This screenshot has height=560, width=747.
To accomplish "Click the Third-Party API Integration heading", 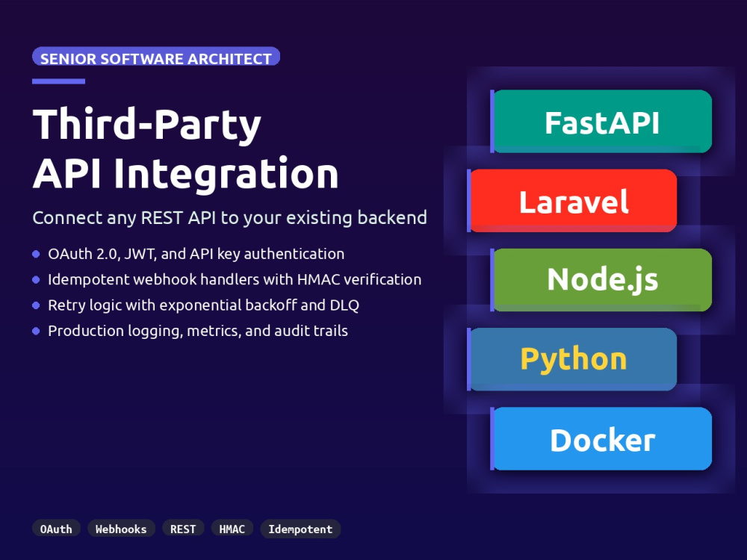I will click(185, 149).
